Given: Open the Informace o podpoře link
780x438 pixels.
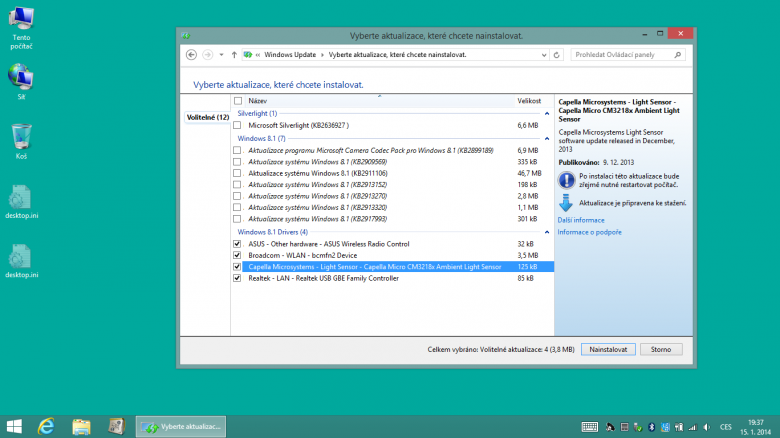Looking at the screenshot, I should pos(589,232).
